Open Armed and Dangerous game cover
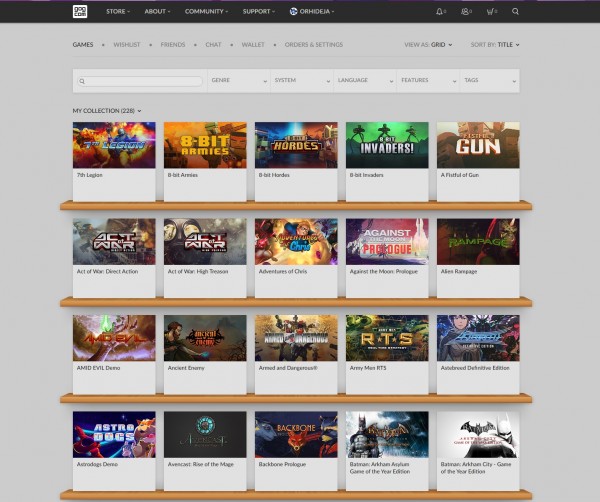Screen dimensions: 600x502 296,338
